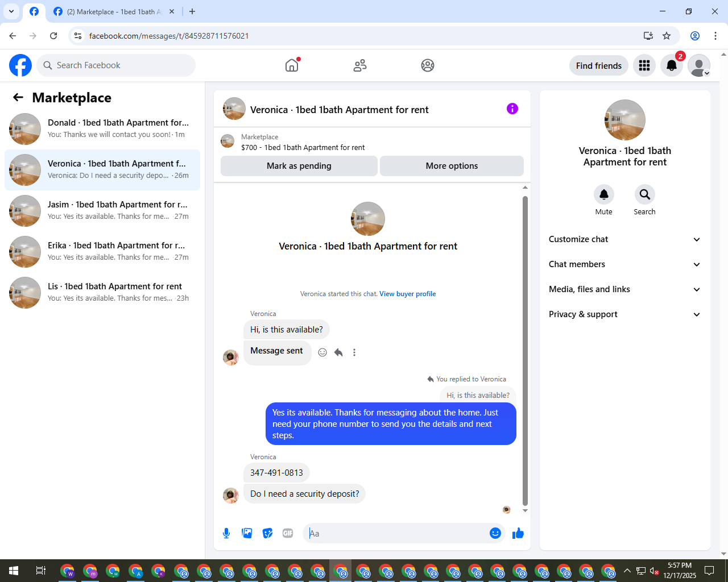Screen dimensions: 728x582
Task: Click the Marketplace back arrow
Action: tap(18, 98)
